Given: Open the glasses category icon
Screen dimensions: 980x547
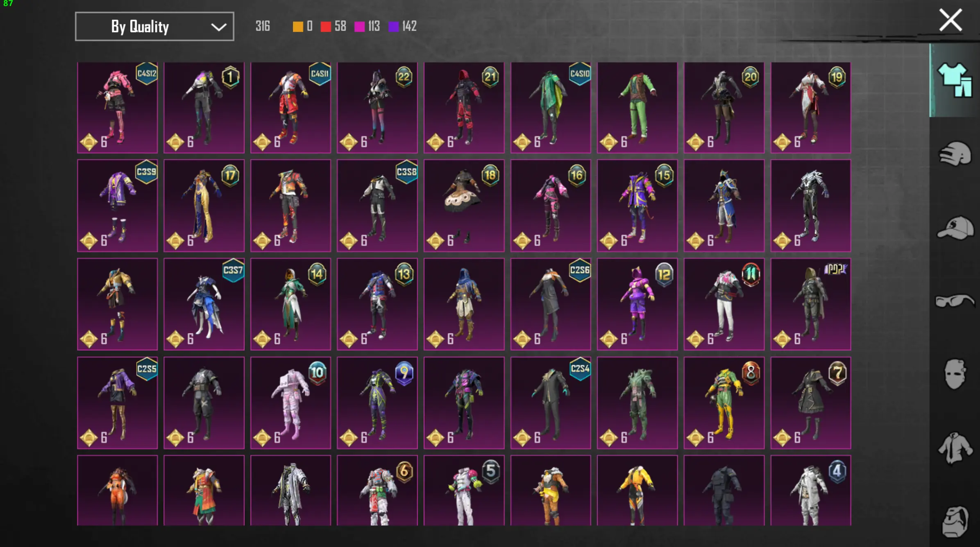Looking at the screenshot, I should 955,301.
